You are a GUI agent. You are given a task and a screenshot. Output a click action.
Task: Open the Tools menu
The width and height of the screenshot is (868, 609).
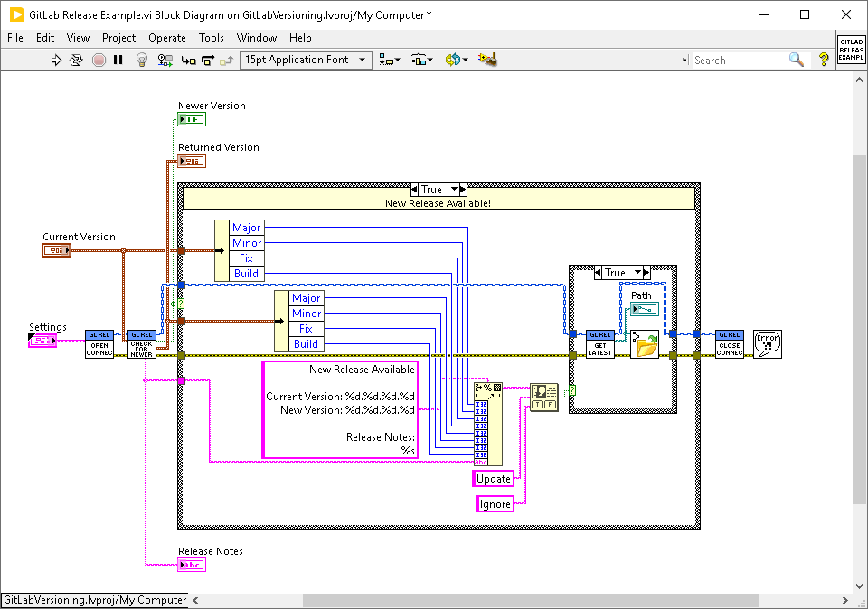point(212,38)
